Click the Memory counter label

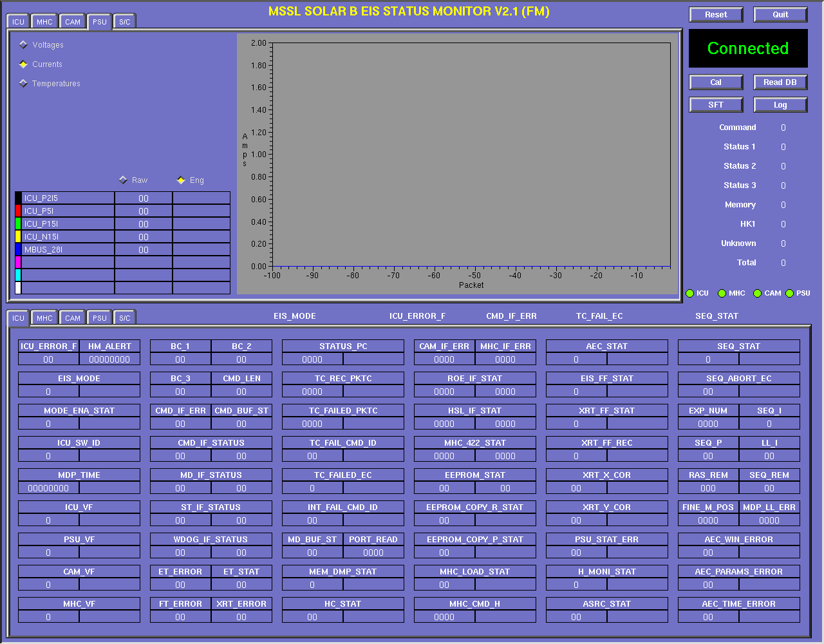coord(740,205)
